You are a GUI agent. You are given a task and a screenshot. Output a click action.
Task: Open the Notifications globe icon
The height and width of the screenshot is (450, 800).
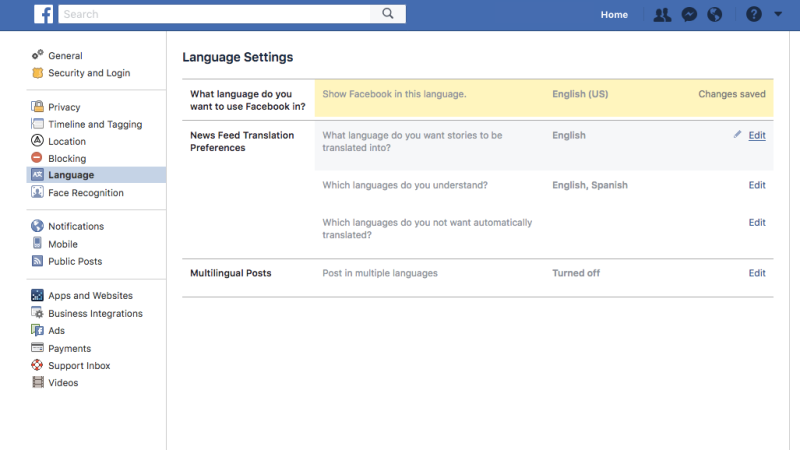(714, 15)
